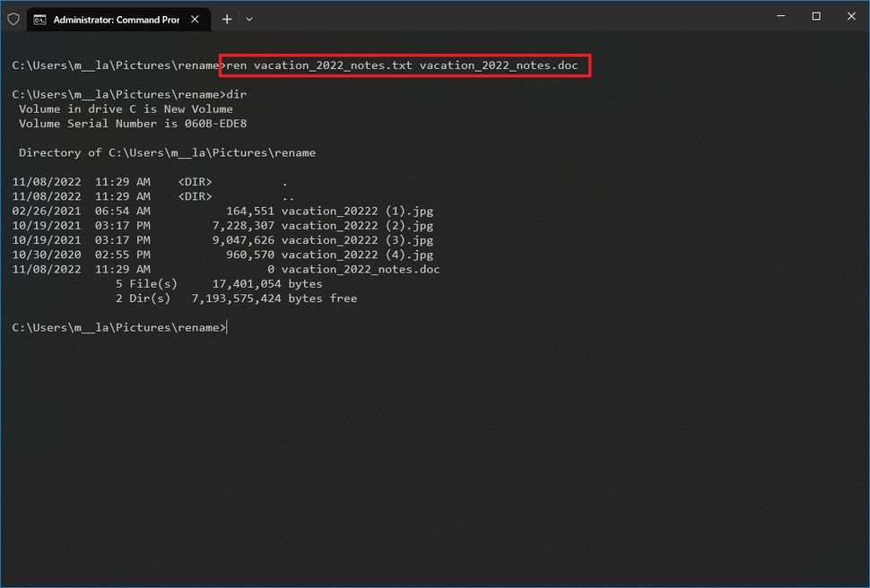Viewport: 870px width, 588px height.
Task: Click the window minimize button
Action: click(x=780, y=16)
